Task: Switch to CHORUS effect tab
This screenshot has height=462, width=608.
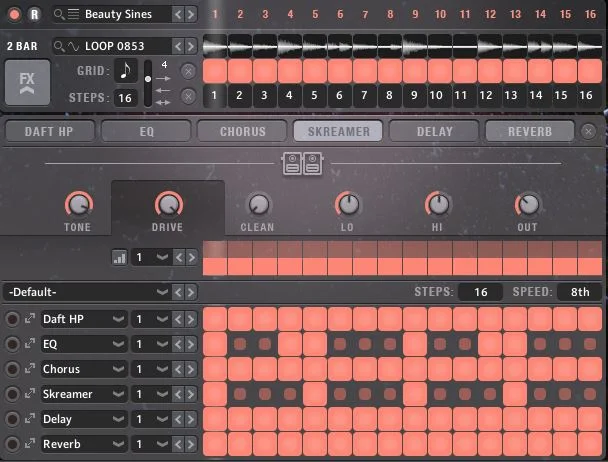Action: pos(242,132)
